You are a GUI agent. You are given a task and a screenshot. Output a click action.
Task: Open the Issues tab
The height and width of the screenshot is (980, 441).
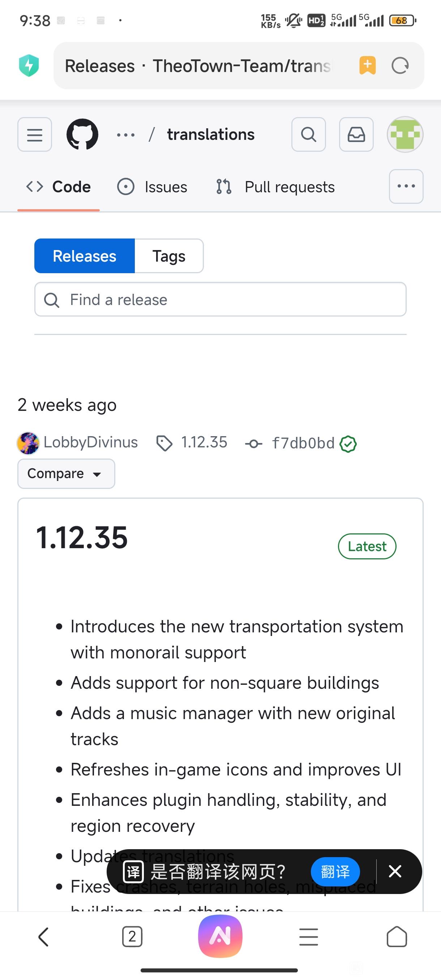click(152, 187)
